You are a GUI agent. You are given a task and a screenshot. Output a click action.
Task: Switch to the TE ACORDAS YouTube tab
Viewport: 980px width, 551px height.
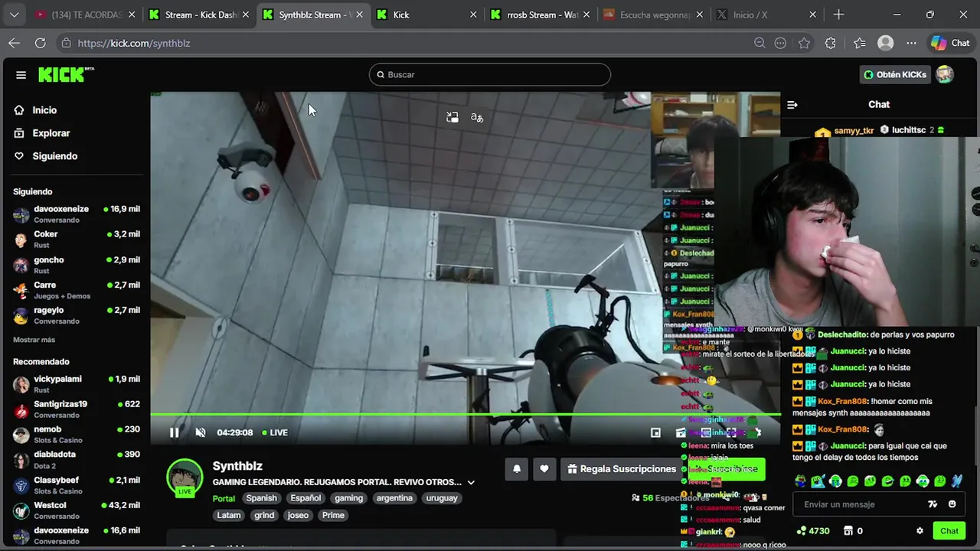pyautogui.click(x=86, y=15)
